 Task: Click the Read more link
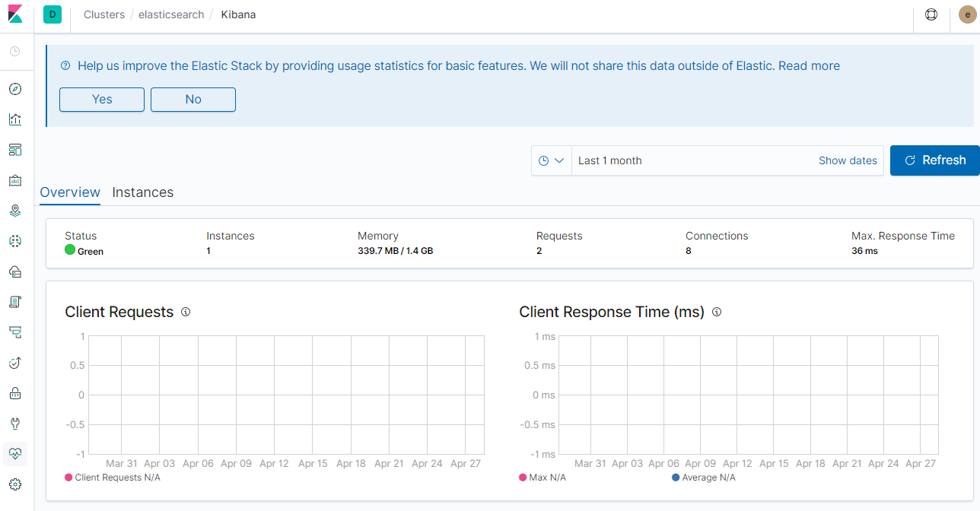tap(810, 66)
